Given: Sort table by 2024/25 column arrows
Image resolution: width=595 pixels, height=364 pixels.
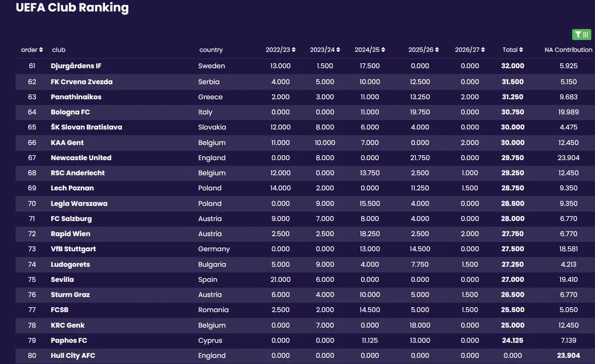Looking at the screenshot, I should click(383, 50).
